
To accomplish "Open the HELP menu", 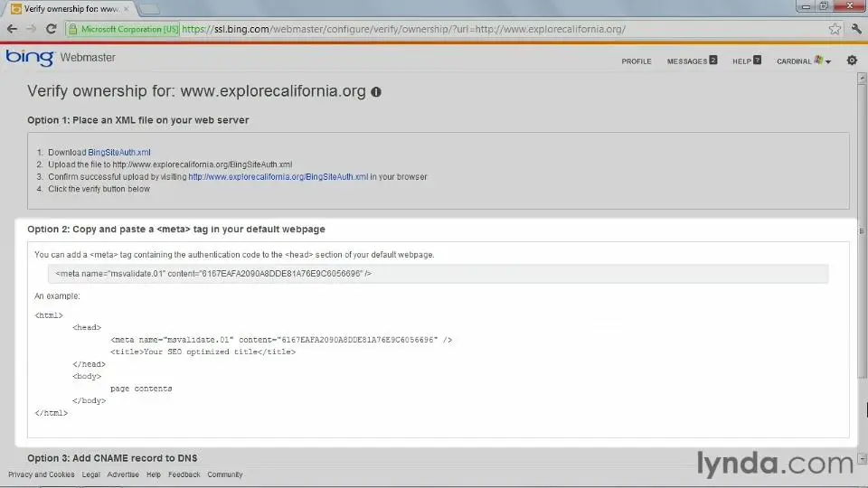I will click(x=746, y=61).
